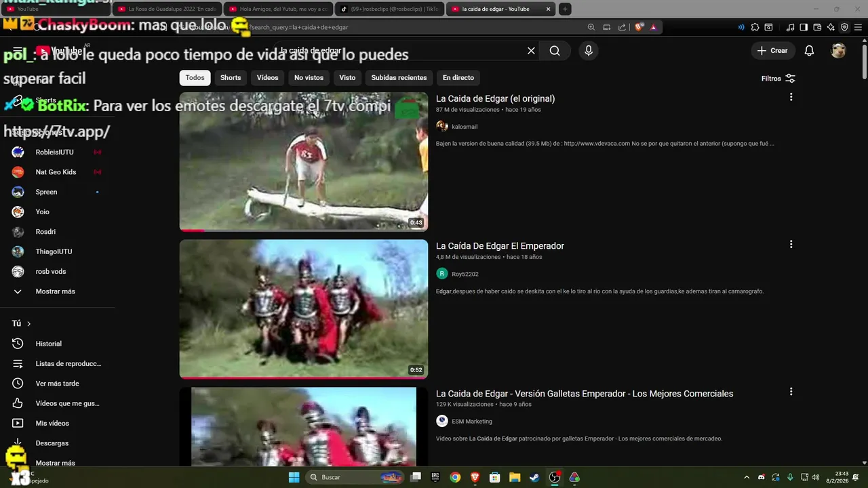Select the Vídeos filter chip

pos(267,77)
